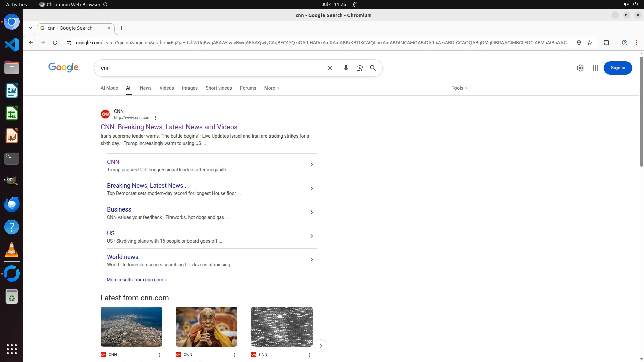Clear the search box text

pos(329,68)
